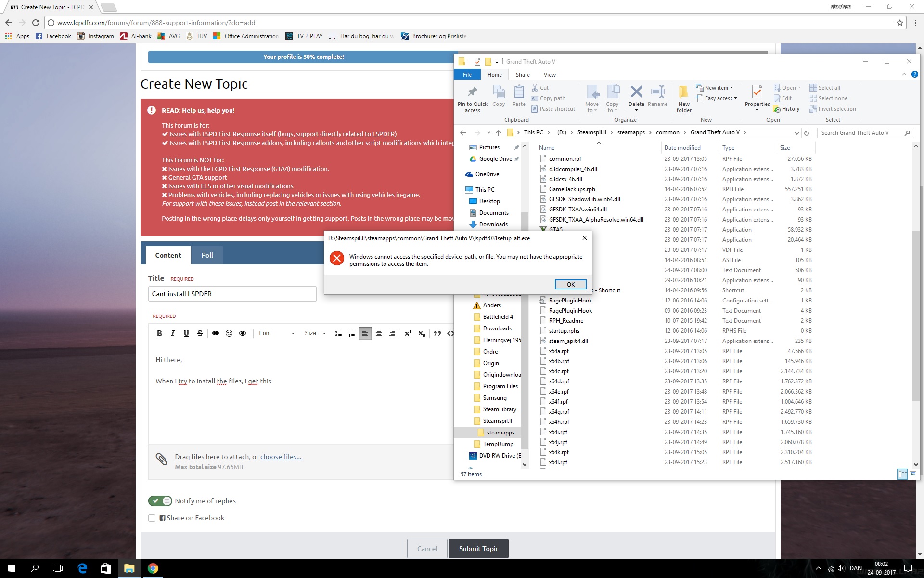Click the New folder ribbon icon
This screenshot has width=924, height=578.
coord(683,99)
